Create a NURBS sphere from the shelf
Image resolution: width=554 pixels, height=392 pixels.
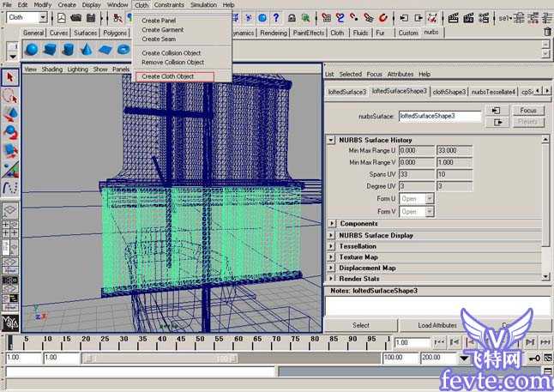(x=32, y=49)
